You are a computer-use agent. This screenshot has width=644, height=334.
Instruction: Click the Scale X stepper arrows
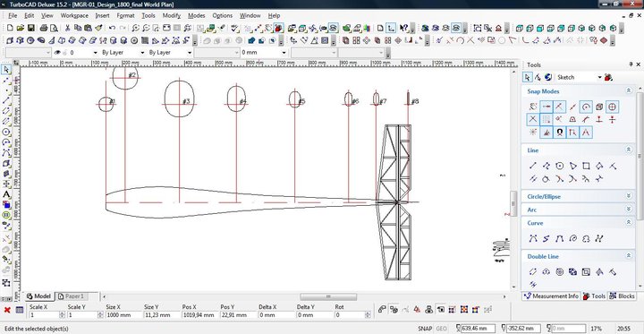[x=62, y=315]
